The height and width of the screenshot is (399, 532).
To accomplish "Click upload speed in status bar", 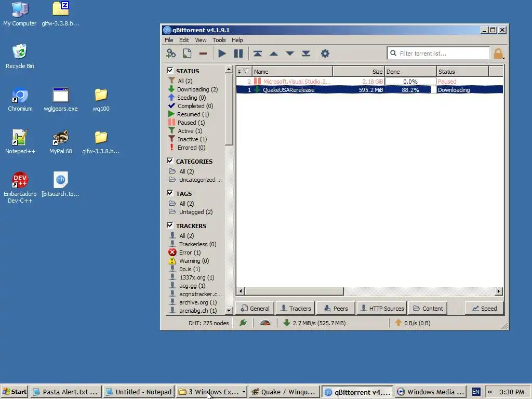I will pyautogui.click(x=413, y=323).
